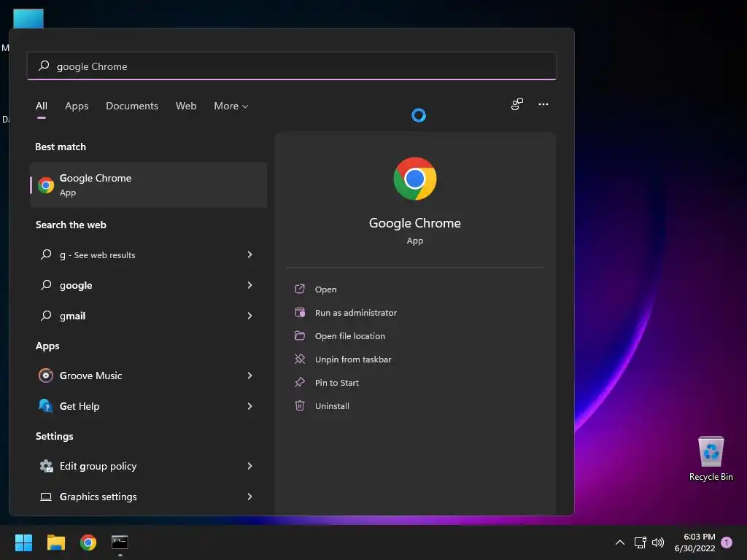Expand the 'google' web suggestion arrow
Image resolution: width=747 pixels, height=560 pixels.
coord(249,285)
